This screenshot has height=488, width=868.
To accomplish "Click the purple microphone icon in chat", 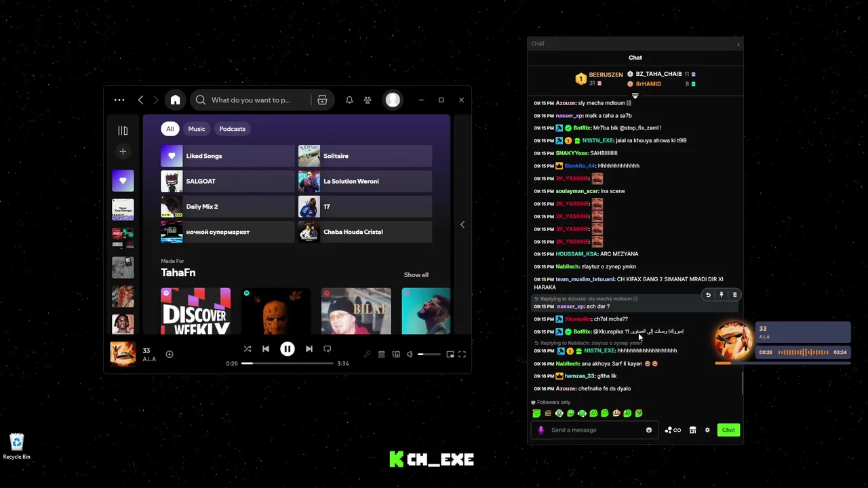I will [540, 430].
